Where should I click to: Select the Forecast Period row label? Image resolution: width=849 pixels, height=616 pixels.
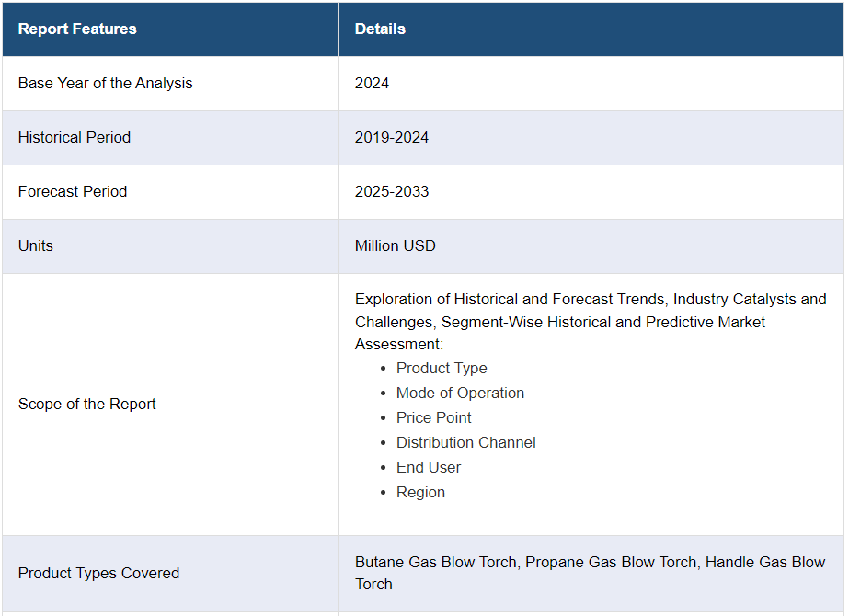pos(73,191)
